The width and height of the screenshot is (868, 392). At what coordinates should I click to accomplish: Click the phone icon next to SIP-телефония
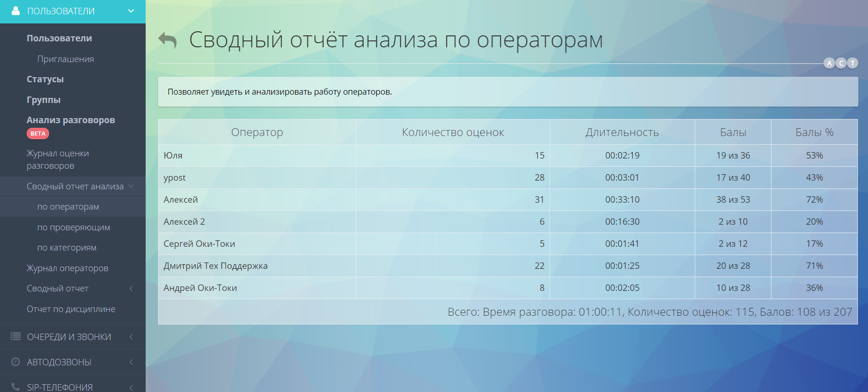(16, 387)
